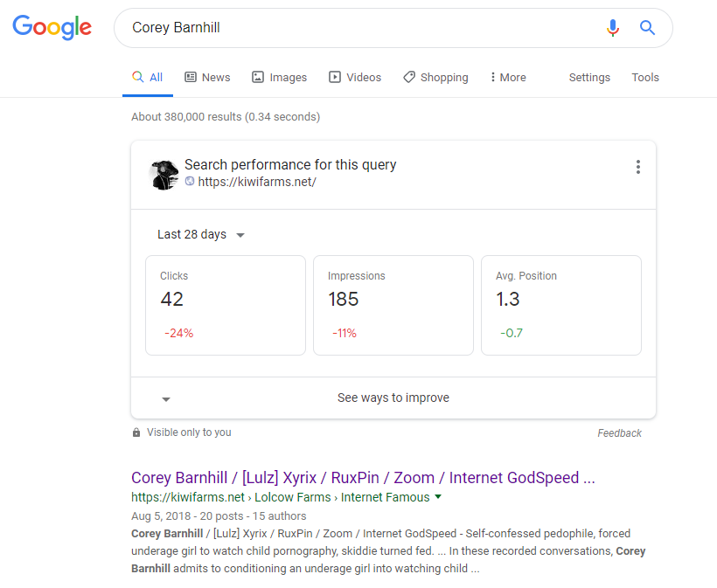
Task: Open the More search categories menu
Action: click(x=508, y=77)
